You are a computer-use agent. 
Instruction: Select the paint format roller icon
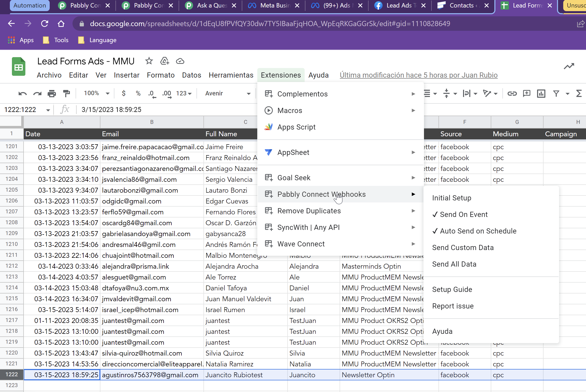67,93
